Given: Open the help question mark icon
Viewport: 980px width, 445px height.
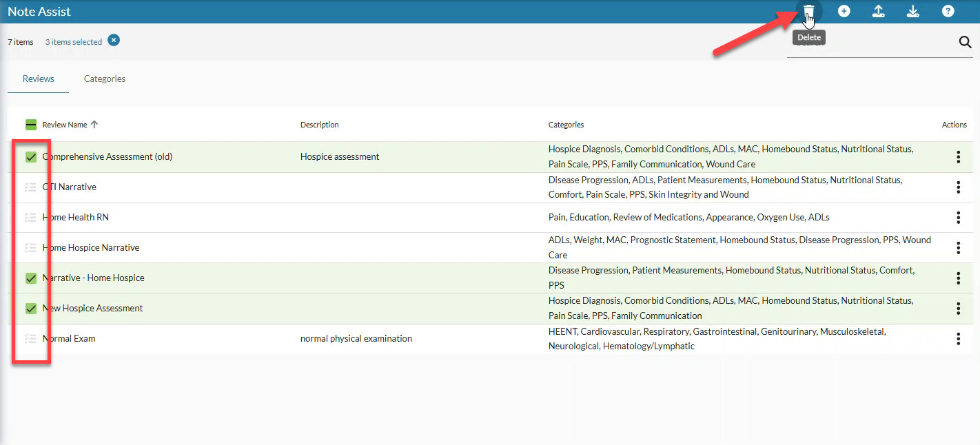Looking at the screenshot, I should tap(948, 12).
